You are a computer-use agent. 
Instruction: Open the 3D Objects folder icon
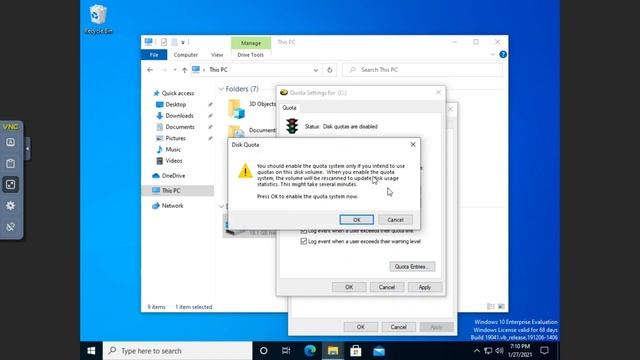(236, 109)
